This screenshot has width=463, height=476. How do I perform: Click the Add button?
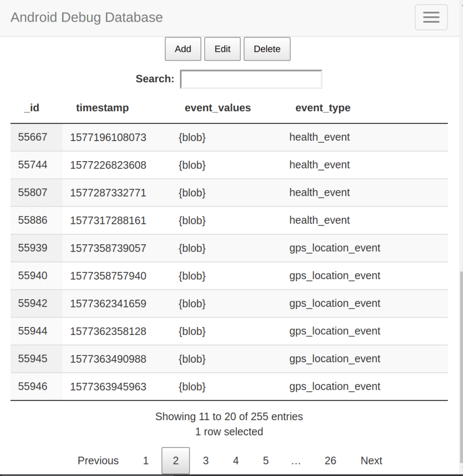tap(183, 49)
